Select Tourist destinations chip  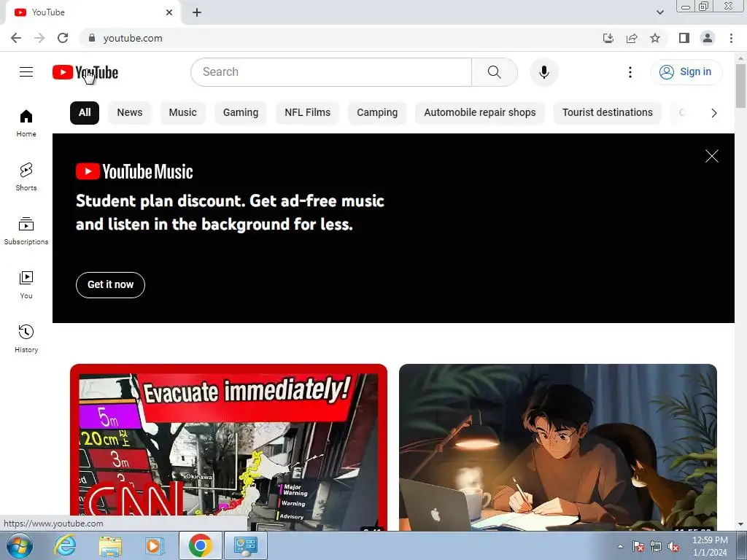[x=608, y=113]
